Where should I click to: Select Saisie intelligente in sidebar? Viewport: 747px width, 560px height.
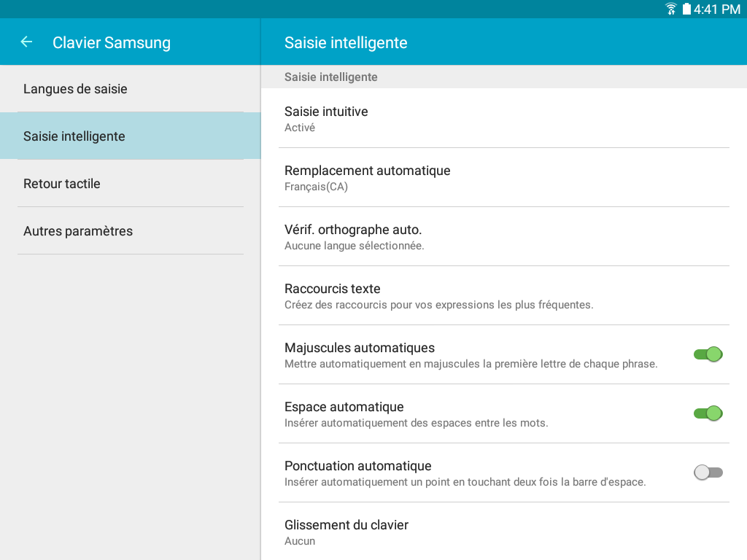point(131,136)
